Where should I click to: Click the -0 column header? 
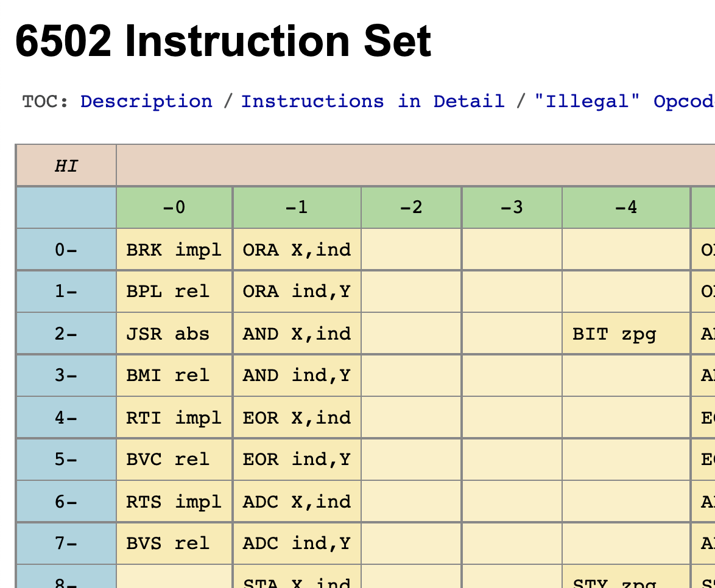[174, 208]
